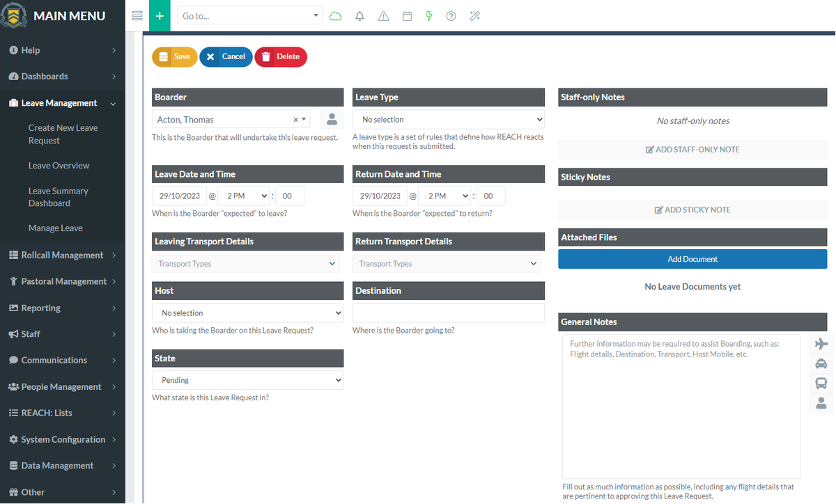Click the blue Add Document button
The image size is (836, 504).
coord(692,259)
